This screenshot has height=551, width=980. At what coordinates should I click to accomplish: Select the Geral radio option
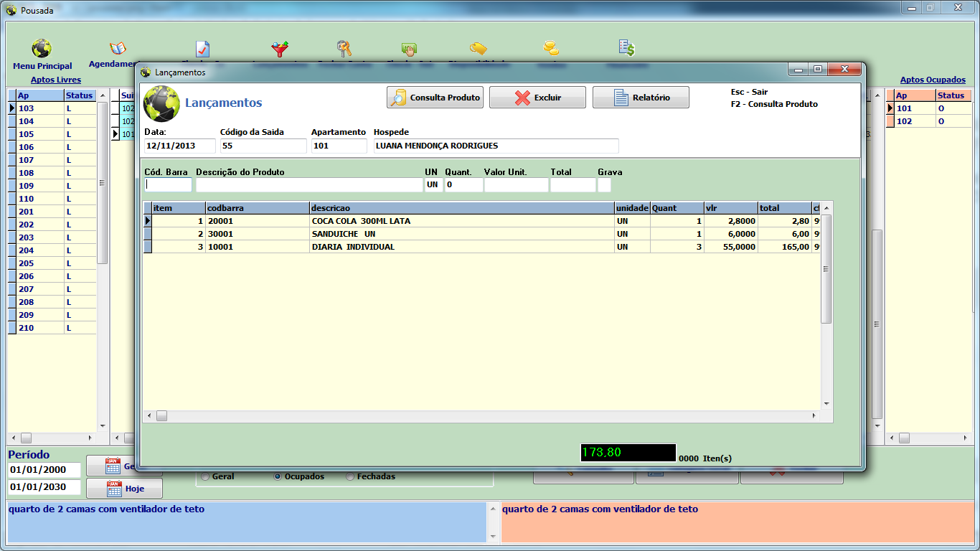click(x=217, y=476)
